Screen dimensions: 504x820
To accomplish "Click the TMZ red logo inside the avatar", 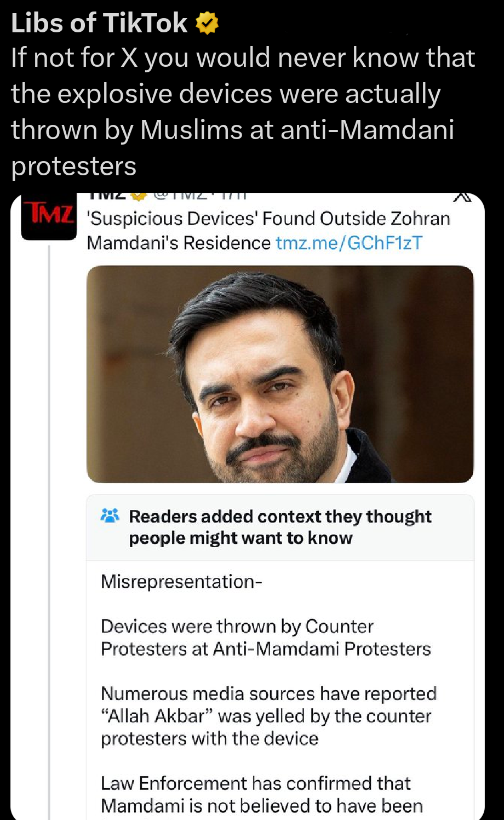I will point(48,217).
